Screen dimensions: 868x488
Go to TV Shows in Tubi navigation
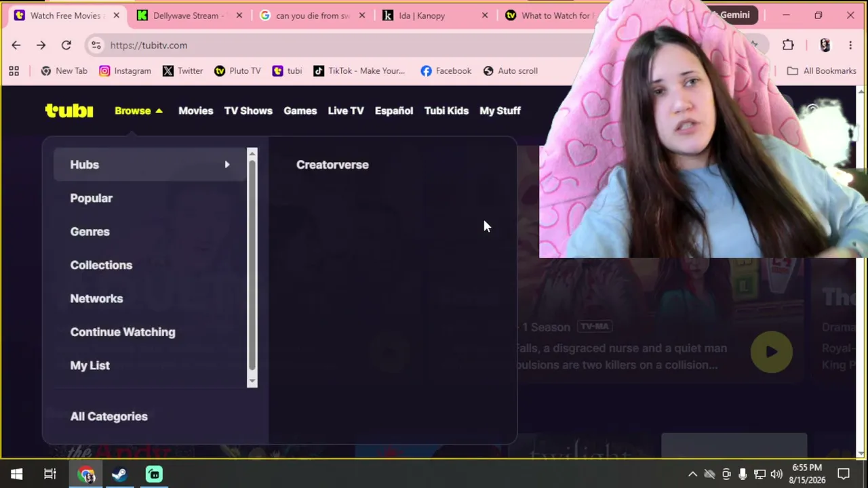[248, 110]
